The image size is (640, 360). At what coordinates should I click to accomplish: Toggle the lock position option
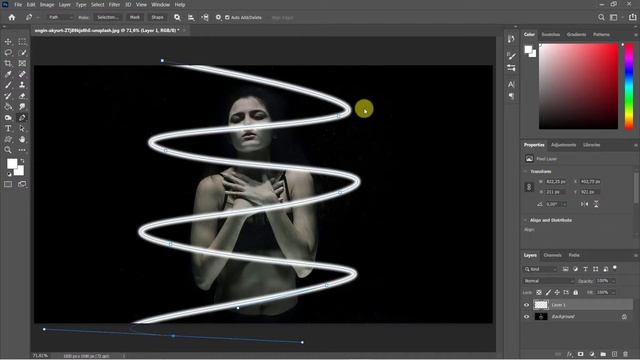point(557,292)
